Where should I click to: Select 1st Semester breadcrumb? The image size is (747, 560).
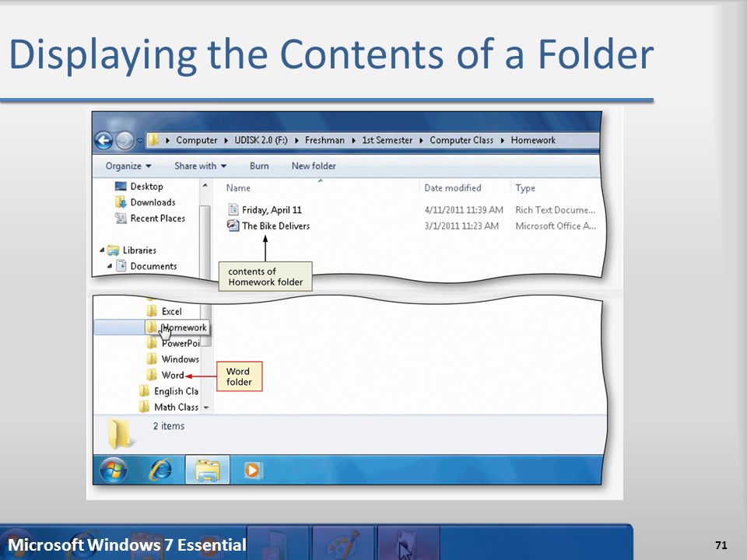coord(388,140)
